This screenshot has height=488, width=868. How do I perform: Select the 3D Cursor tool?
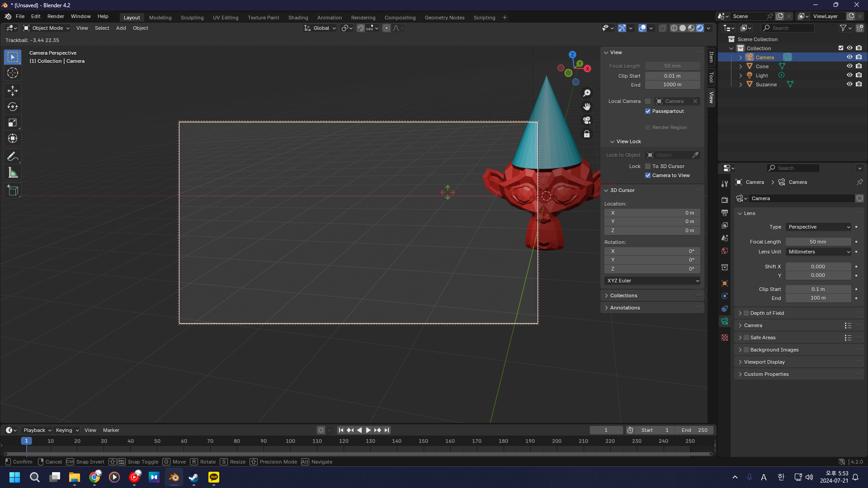[13, 73]
